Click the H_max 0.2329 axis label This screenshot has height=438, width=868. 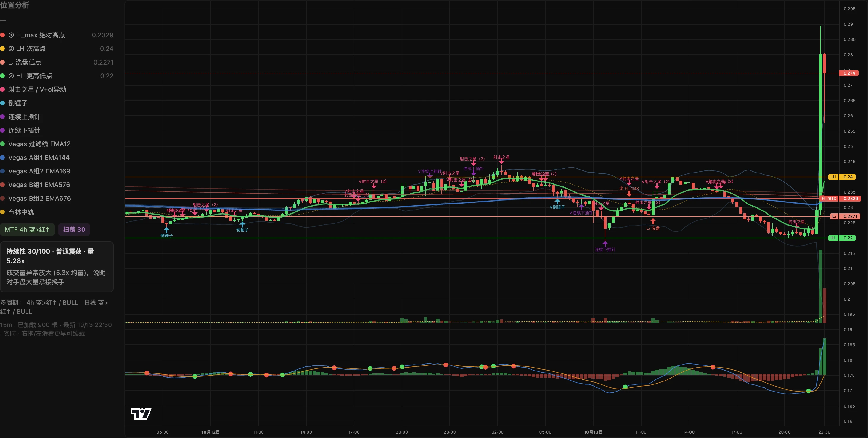840,199
